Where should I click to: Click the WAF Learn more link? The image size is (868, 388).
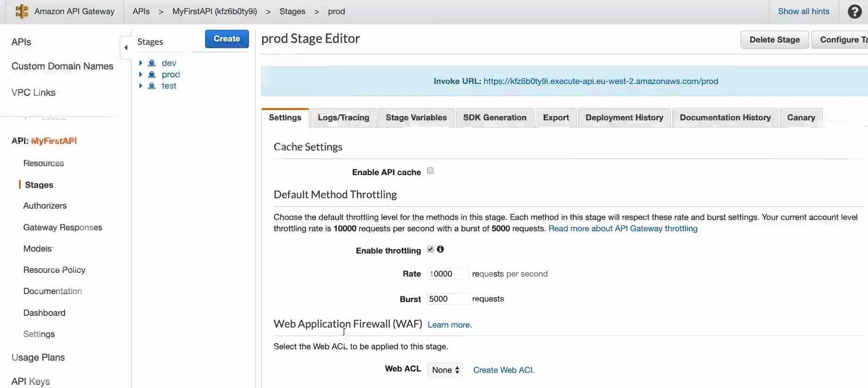[449, 325]
